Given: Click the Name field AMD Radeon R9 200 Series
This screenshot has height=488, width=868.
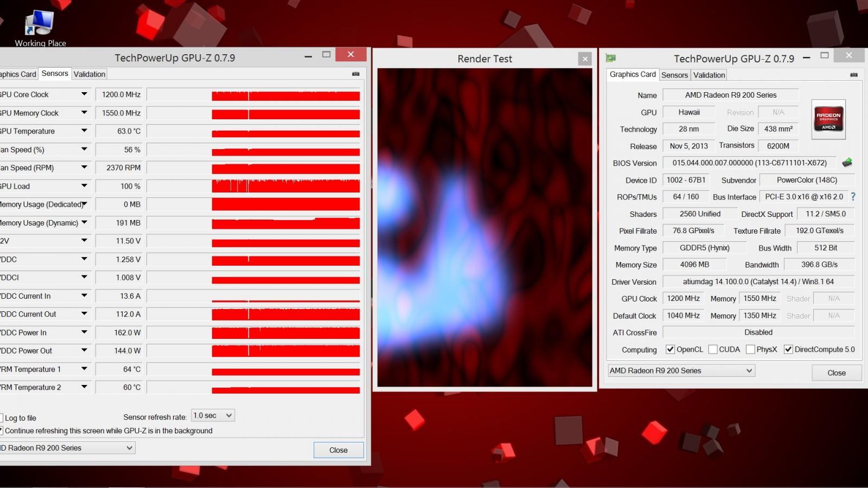Looking at the screenshot, I should [730, 95].
